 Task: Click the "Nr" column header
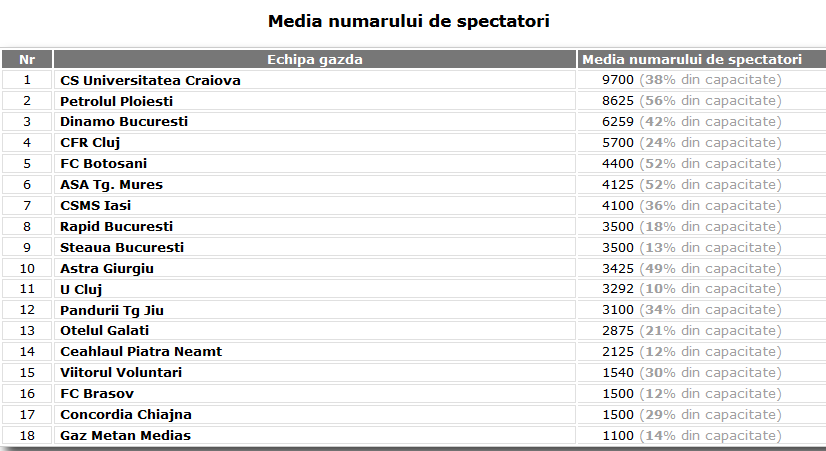(x=27, y=59)
